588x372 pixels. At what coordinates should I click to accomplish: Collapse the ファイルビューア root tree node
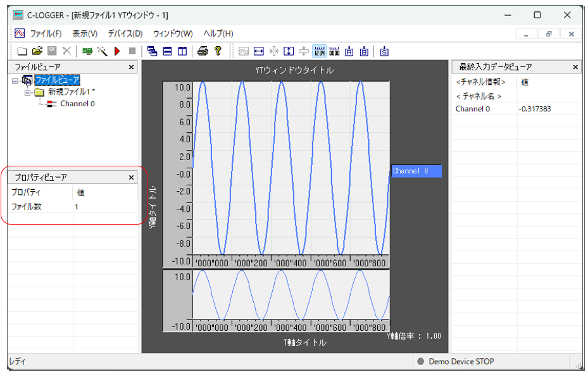coord(15,80)
